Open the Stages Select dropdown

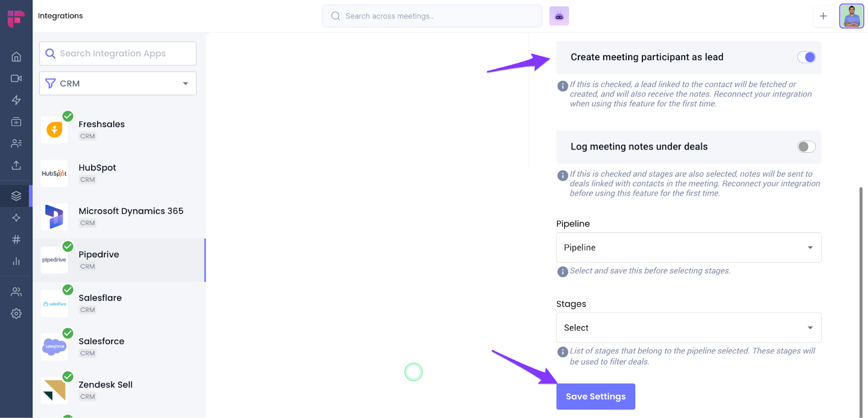pos(688,328)
